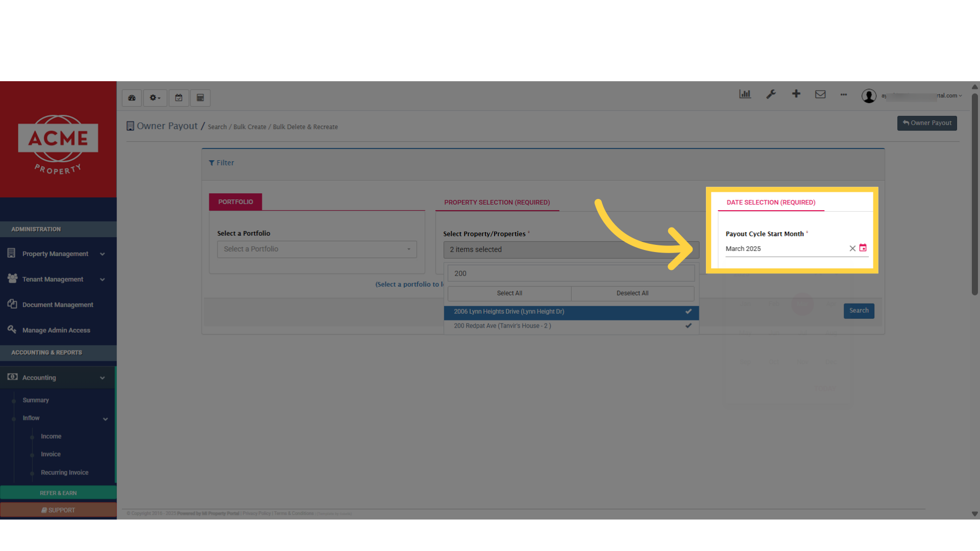Open the settings gear dropdown in toolbar
Image resolution: width=980 pixels, height=551 pixels.
pos(155,98)
